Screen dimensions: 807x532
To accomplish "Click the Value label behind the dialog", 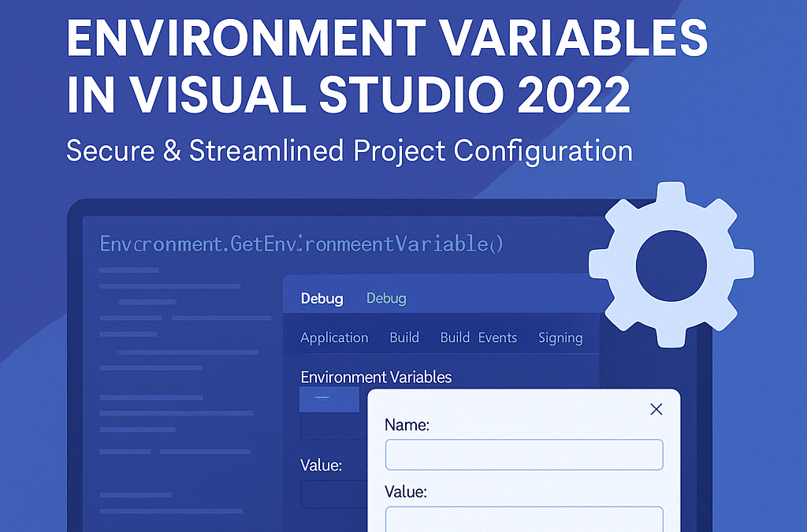I will pyautogui.click(x=322, y=465).
